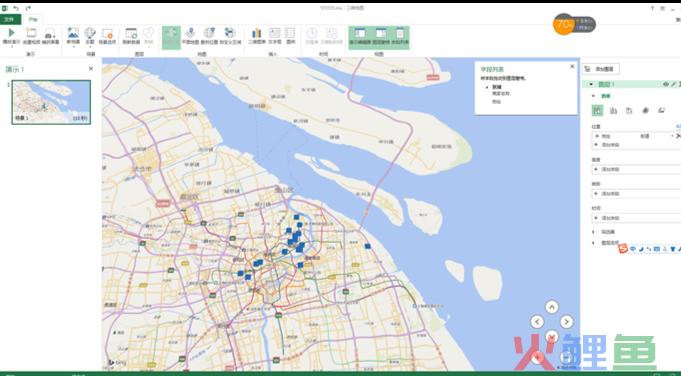
Task: Click the Find Location globe icon
Action: 209,33
